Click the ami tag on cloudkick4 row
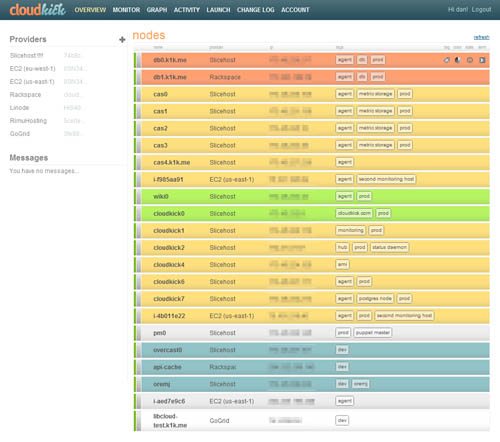500x442 pixels. pyautogui.click(x=342, y=264)
